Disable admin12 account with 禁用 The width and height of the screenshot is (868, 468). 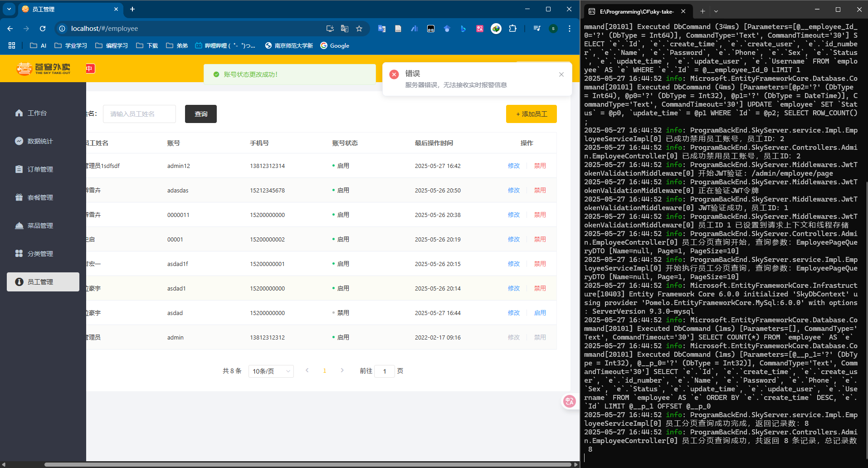(540, 166)
